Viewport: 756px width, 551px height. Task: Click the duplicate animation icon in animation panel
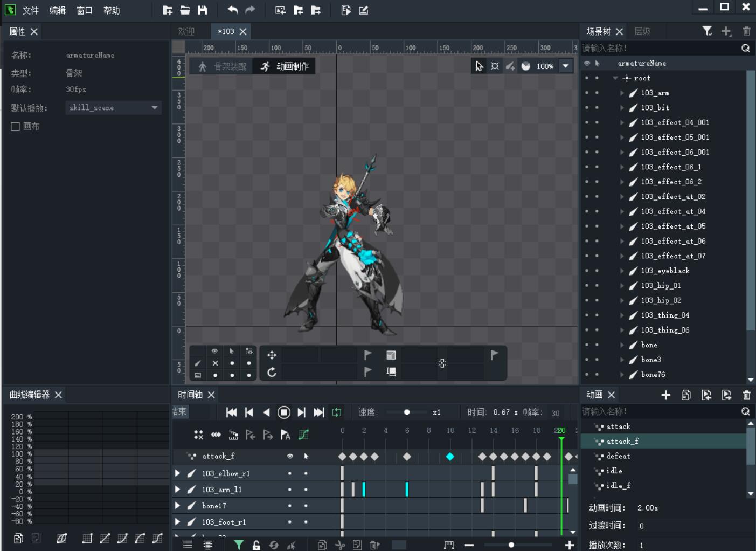tap(686, 395)
